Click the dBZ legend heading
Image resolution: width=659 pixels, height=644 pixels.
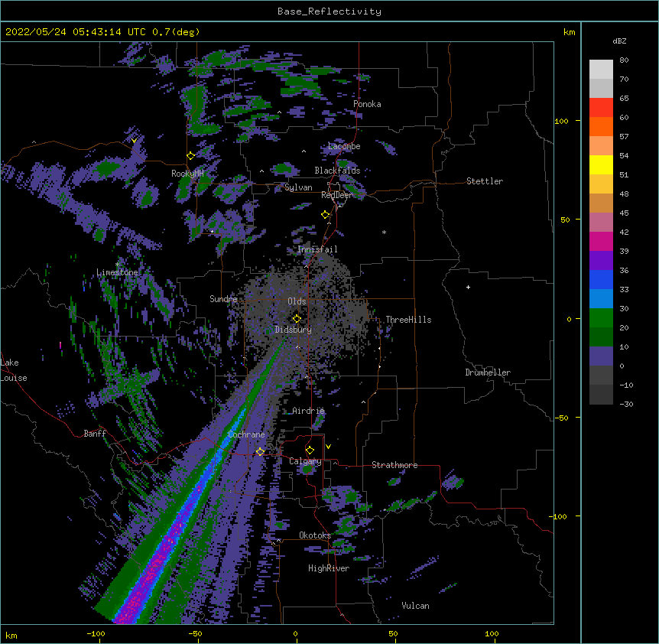pyautogui.click(x=619, y=41)
